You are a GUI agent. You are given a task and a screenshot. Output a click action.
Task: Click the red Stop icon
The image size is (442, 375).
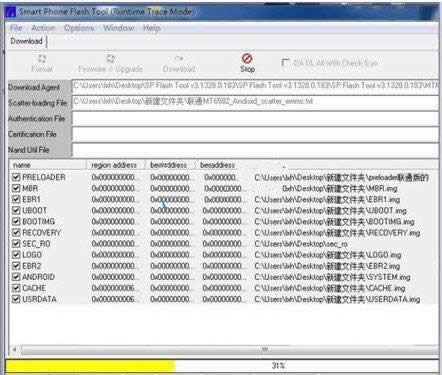(x=247, y=59)
